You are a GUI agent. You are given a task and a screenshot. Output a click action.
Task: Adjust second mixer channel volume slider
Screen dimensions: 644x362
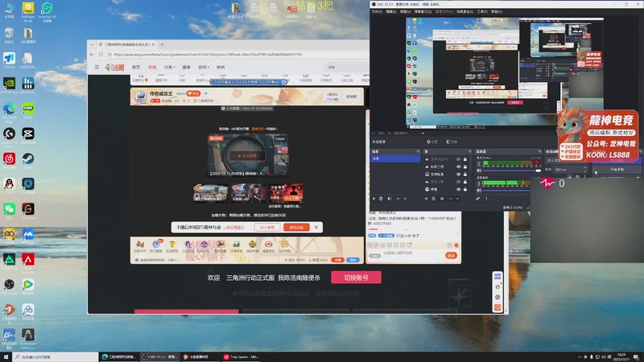506,190
